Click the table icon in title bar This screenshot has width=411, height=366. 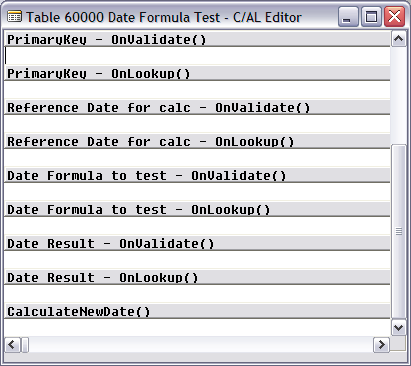(x=14, y=16)
